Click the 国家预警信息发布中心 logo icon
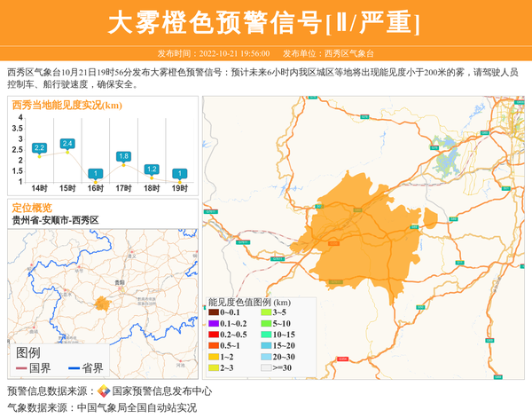532x418 pixels. (104, 391)
